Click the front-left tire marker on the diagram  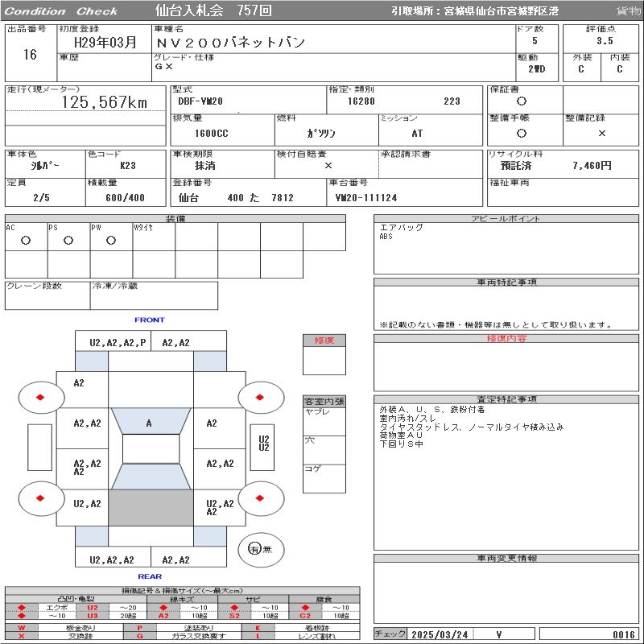click(x=39, y=397)
